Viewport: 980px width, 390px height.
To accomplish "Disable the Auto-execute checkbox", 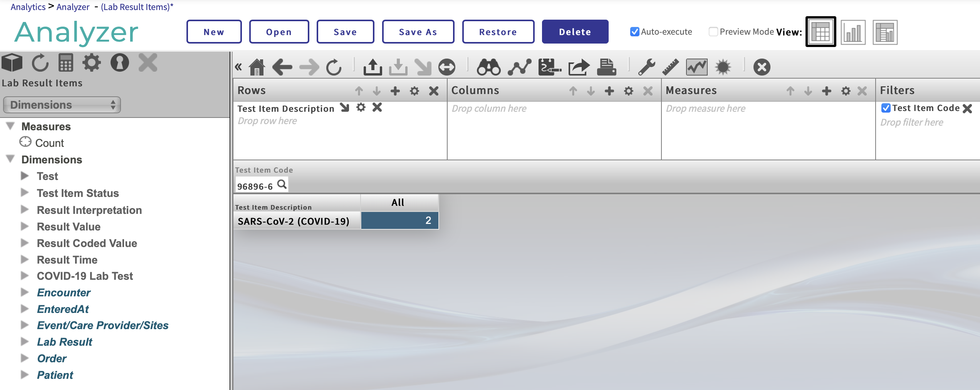I will pyautogui.click(x=634, y=32).
